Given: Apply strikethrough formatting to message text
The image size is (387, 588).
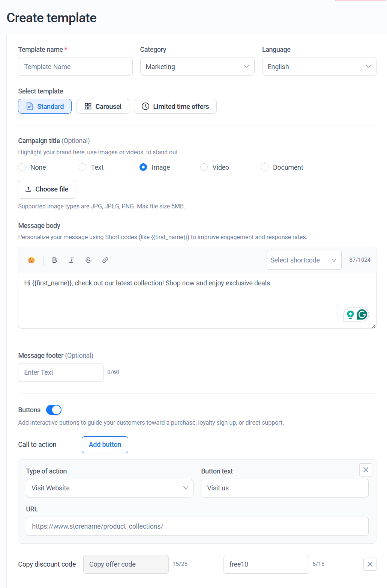Looking at the screenshot, I should [x=88, y=260].
